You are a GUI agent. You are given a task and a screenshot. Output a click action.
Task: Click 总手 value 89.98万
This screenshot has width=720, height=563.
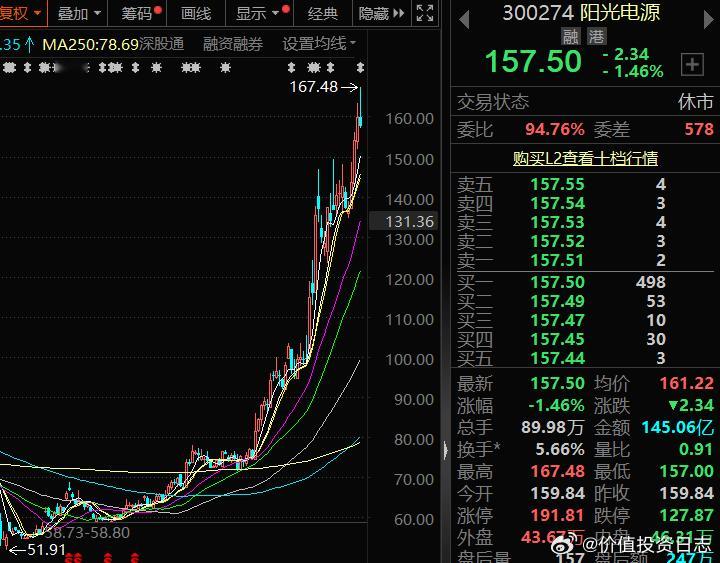coord(552,428)
